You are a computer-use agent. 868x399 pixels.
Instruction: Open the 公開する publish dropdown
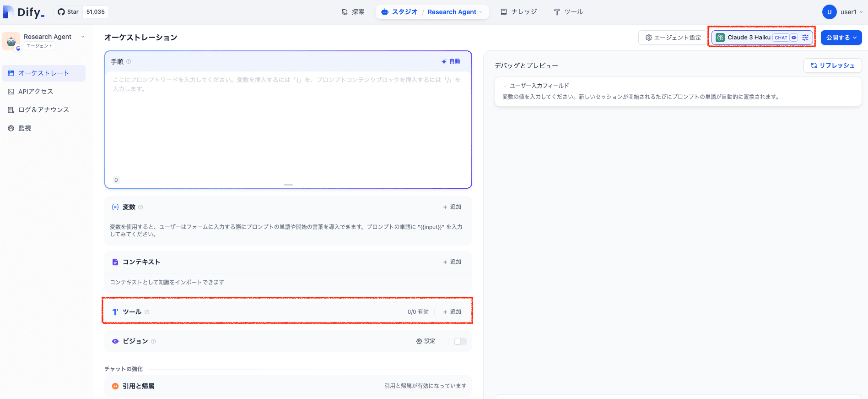click(x=841, y=38)
